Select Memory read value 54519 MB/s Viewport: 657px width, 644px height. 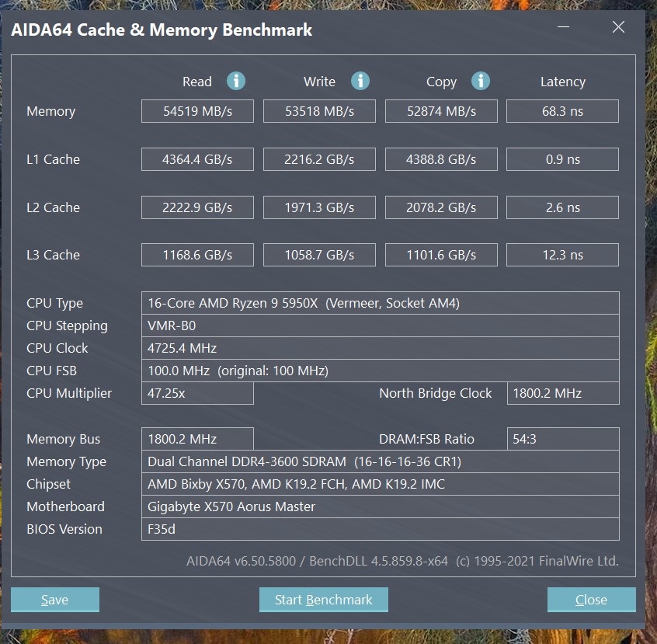click(x=197, y=111)
